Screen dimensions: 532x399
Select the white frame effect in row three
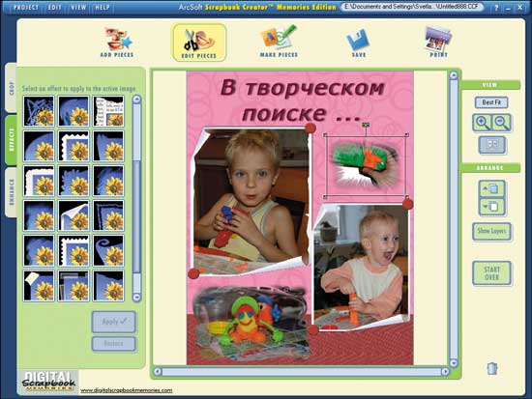coord(39,181)
